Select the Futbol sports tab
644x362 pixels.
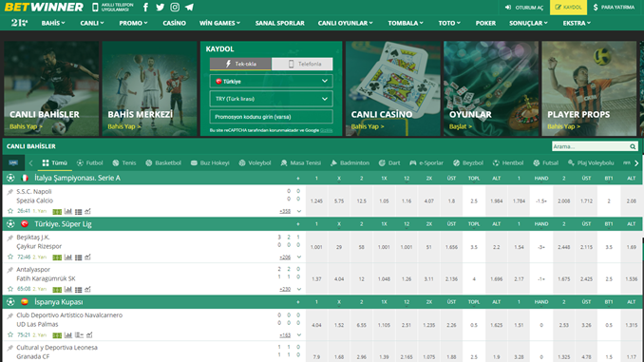(89, 163)
